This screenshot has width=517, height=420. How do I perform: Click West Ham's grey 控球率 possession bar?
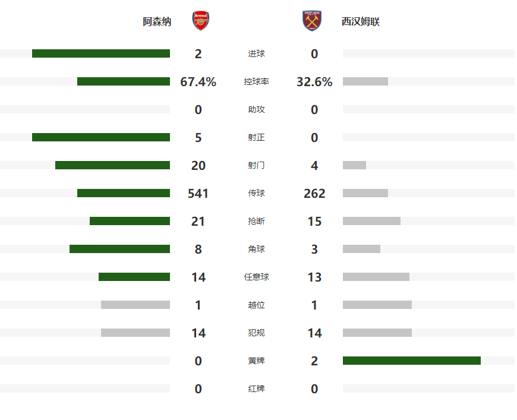(365, 81)
